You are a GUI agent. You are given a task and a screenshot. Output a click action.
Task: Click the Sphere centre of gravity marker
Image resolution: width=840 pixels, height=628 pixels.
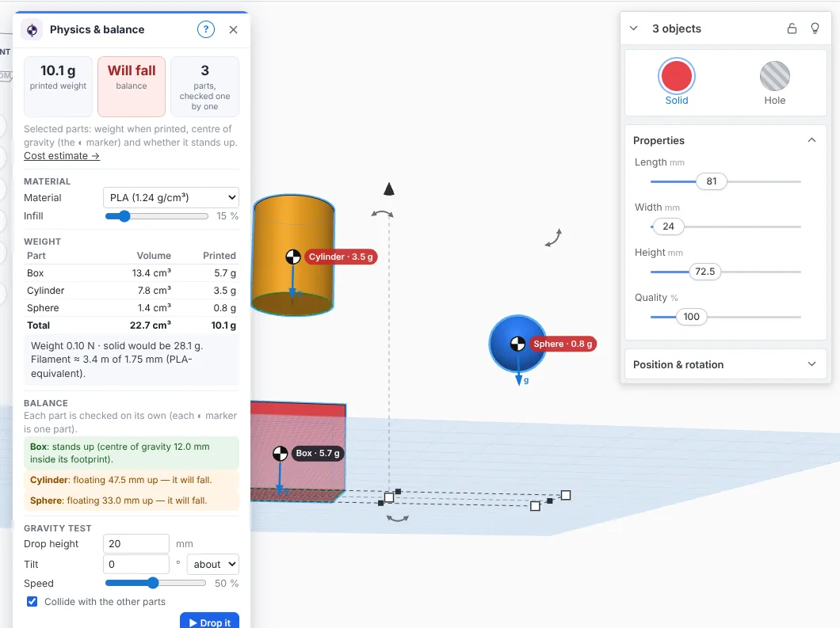[x=517, y=344]
